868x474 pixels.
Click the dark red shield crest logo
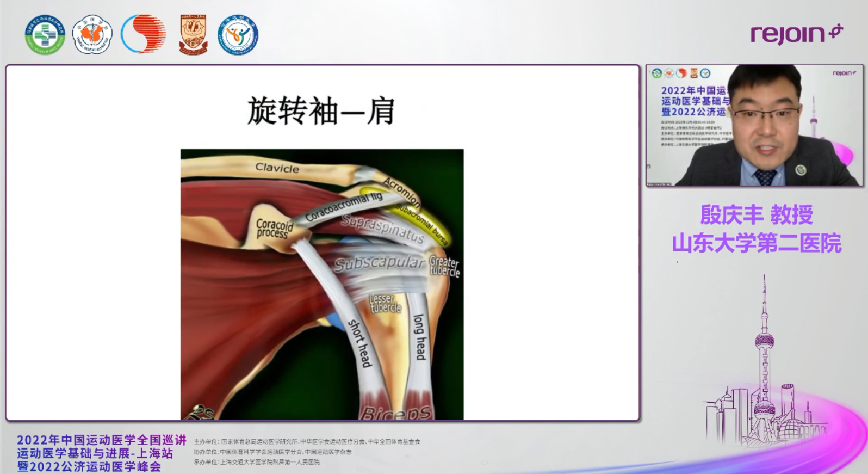point(193,35)
